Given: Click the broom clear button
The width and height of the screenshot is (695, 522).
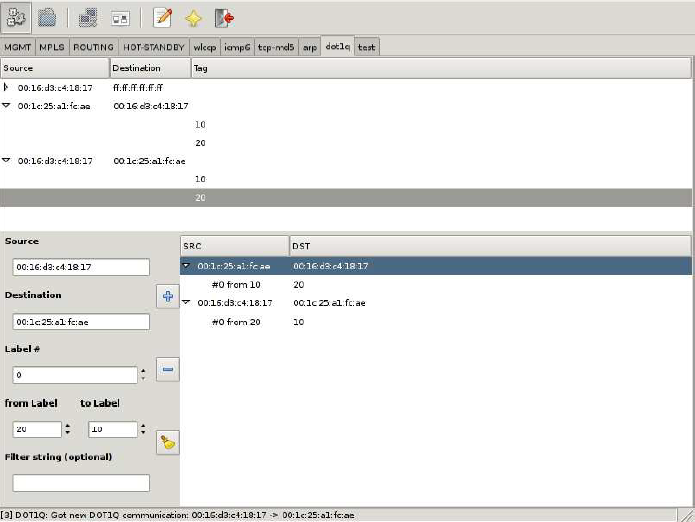Looking at the screenshot, I should 168,442.
